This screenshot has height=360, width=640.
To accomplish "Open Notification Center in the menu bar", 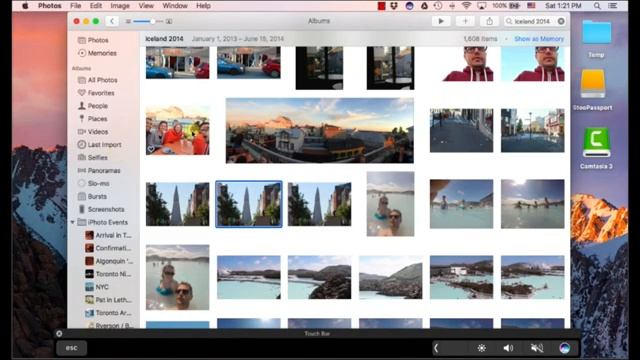I will (613, 6).
